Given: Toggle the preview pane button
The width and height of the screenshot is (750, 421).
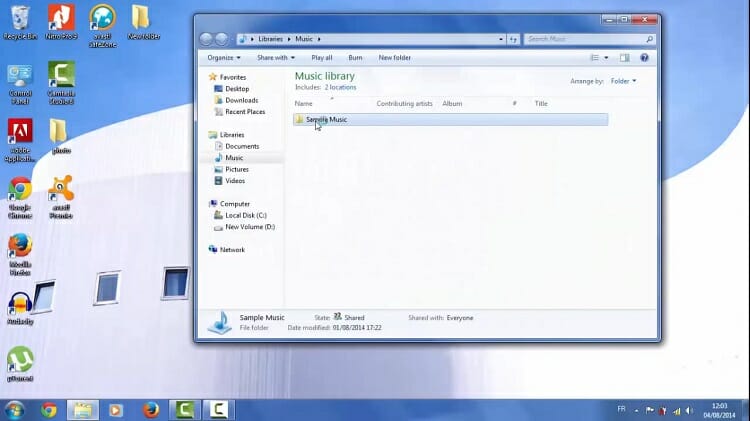Looking at the screenshot, I should [625, 58].
